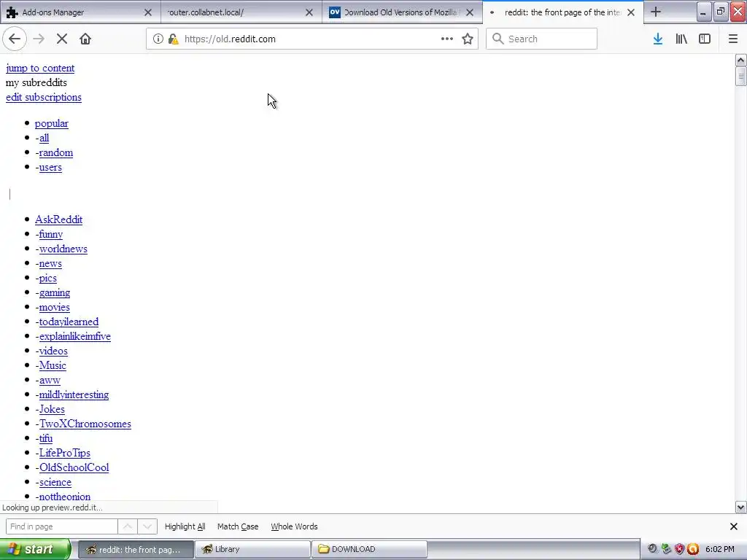747x560 pixels.
Task: Open the mildlyinteresting link
Action: pos(74,394)
